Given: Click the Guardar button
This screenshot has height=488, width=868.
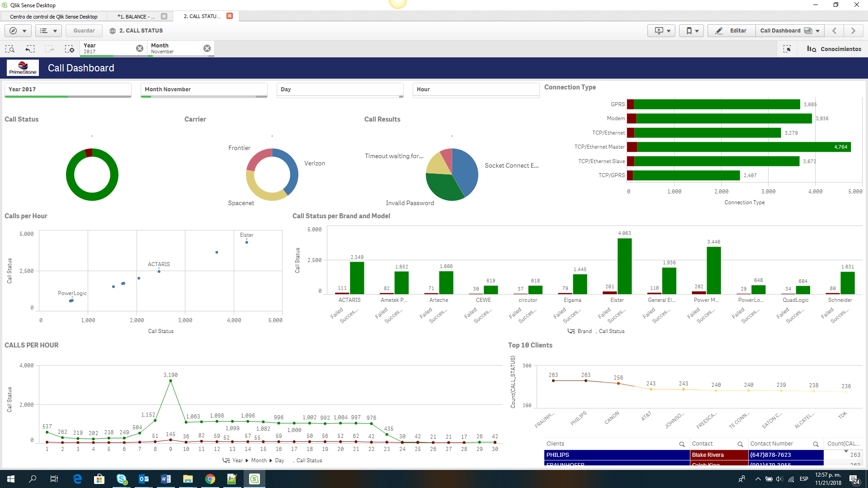Looking at the screenshot, I should click(x=84, y=31).
